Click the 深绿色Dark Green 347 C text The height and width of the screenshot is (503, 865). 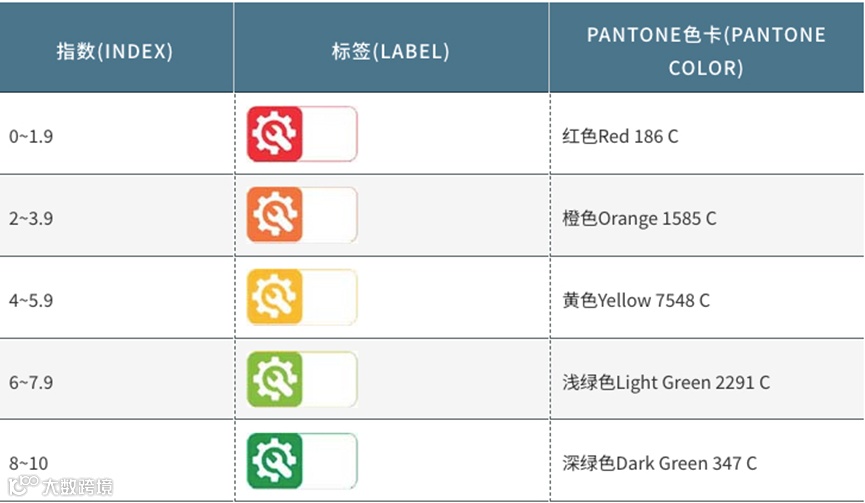659,463
